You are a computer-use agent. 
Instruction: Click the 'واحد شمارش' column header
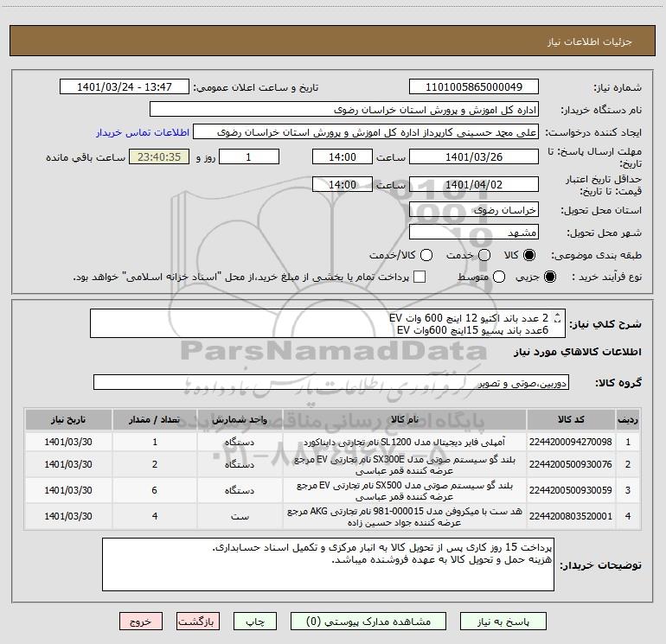[x=240, y=420]
